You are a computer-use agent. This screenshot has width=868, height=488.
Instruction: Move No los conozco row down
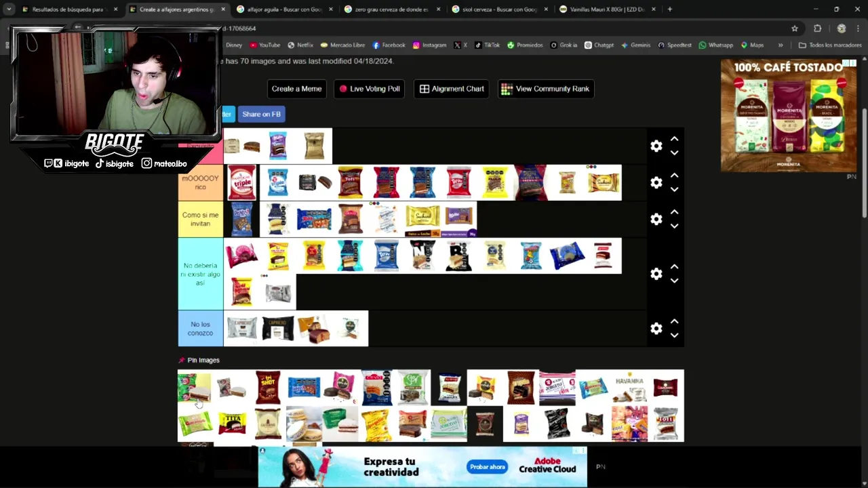(x=674, y=335)
